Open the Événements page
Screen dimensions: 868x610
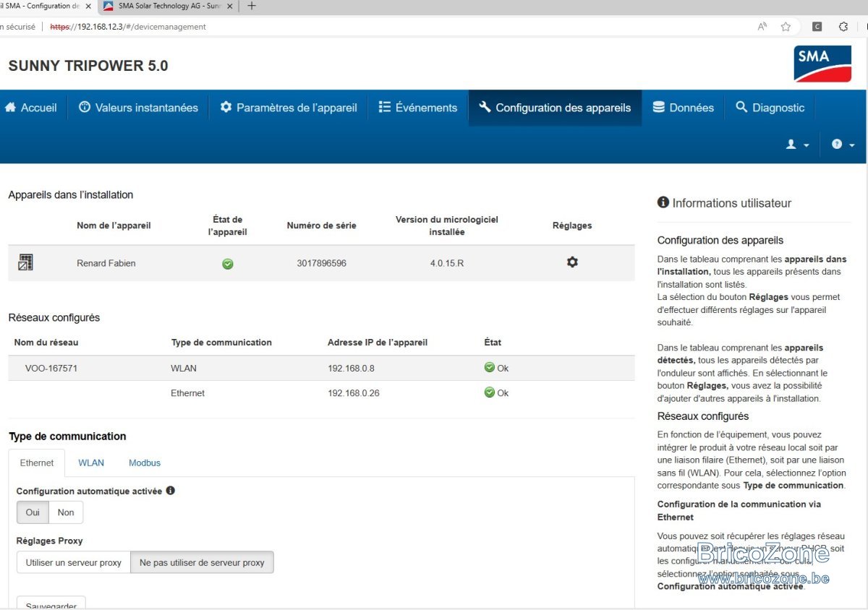click(x=418, y=108)
